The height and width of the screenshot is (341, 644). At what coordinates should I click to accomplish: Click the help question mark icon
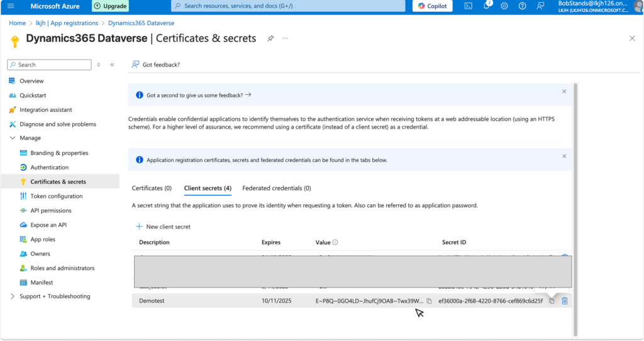[522, 6]
